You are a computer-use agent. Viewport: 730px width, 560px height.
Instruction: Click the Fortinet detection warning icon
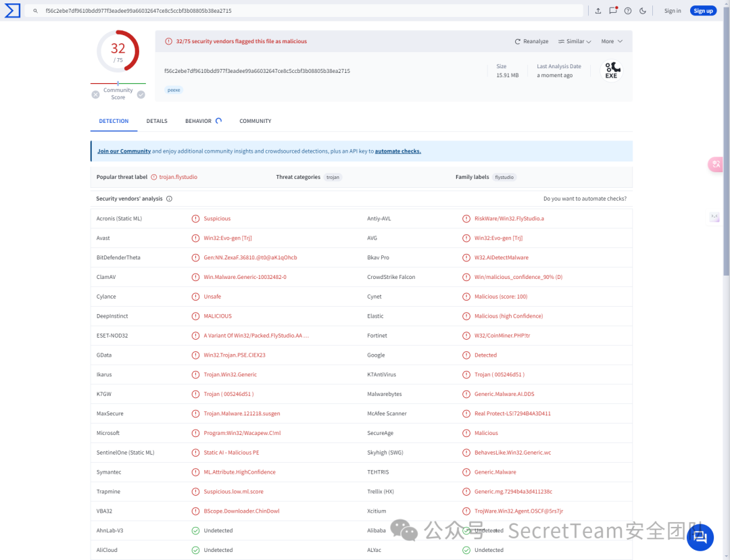pyautogui.click(x=466, y=336)
